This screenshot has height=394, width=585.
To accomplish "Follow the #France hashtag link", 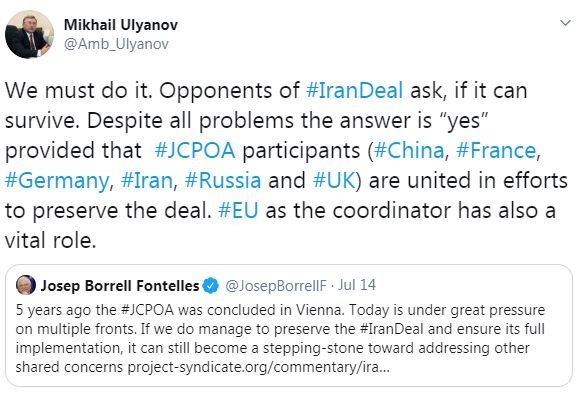I will tap(496, 150).
